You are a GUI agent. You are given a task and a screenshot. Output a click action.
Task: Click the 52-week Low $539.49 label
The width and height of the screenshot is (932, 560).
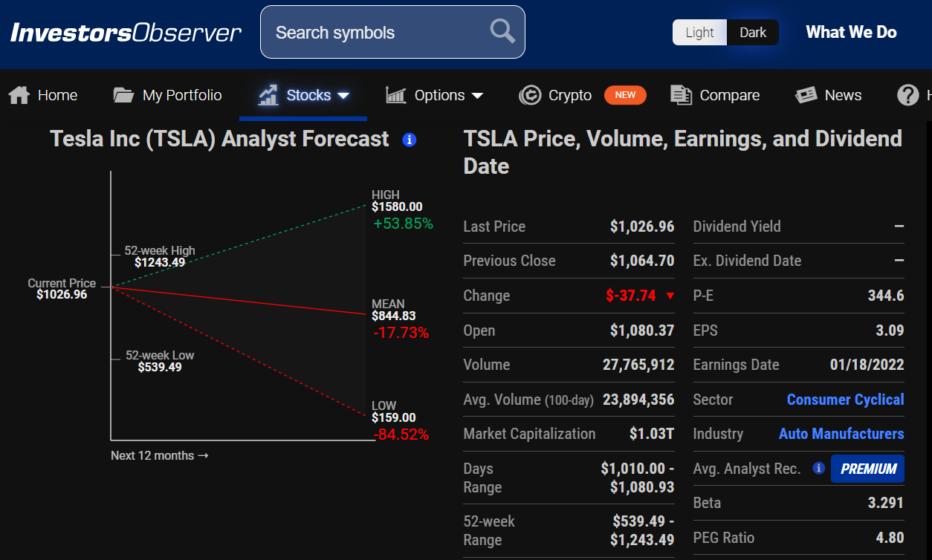160,361
